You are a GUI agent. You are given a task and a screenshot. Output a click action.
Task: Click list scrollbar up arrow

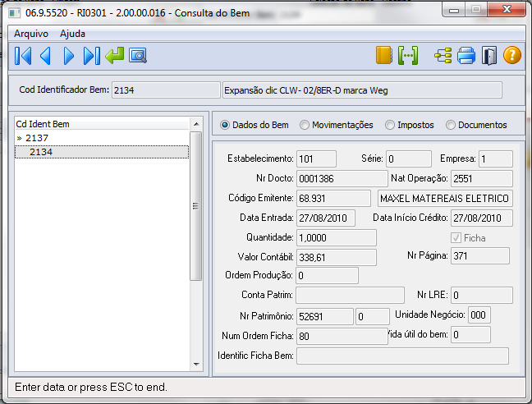click(196, 124)
